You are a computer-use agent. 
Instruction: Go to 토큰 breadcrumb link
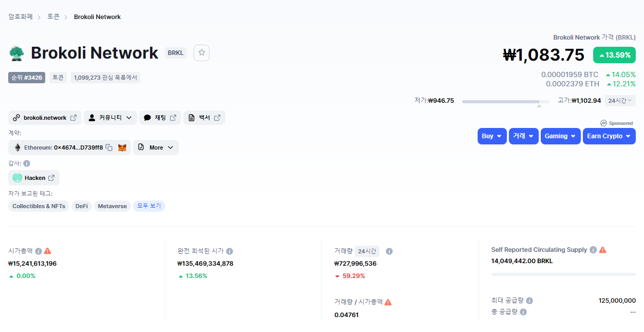pos(53,17)
